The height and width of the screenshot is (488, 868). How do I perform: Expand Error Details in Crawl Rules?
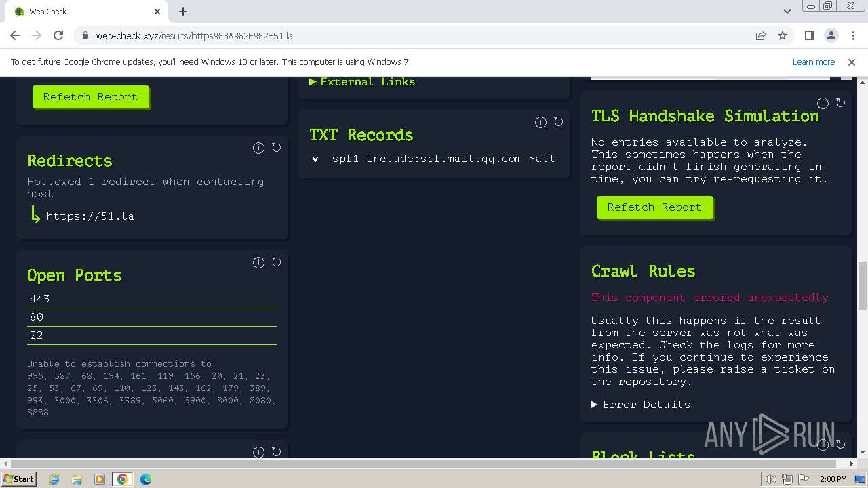click(641, 405)
